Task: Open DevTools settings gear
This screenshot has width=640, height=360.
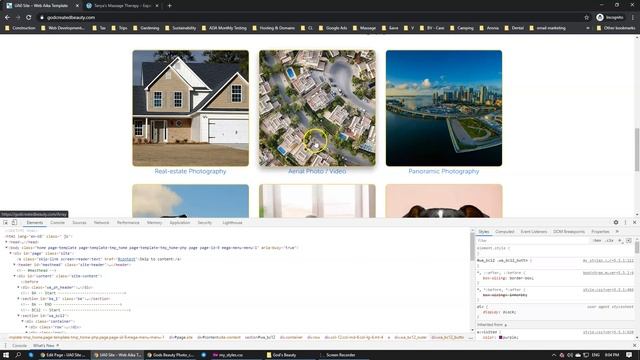Action: 616,222
